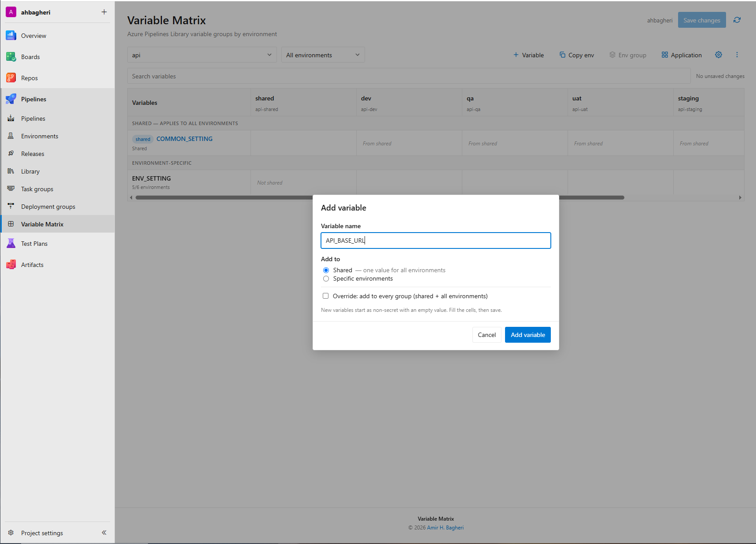Select the Shared radio option
The height and width of the screenshot is (544, 756).
tap(326, 270)
